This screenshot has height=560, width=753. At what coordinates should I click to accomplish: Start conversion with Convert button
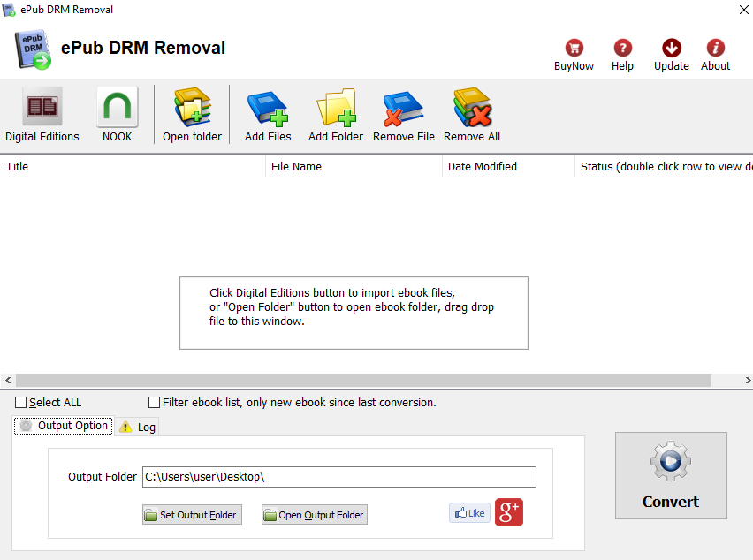tap(671, 475)
